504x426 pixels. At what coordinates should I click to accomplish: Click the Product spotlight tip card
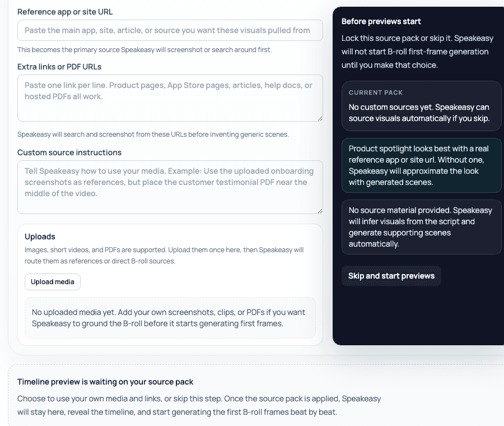click(421, 165)
